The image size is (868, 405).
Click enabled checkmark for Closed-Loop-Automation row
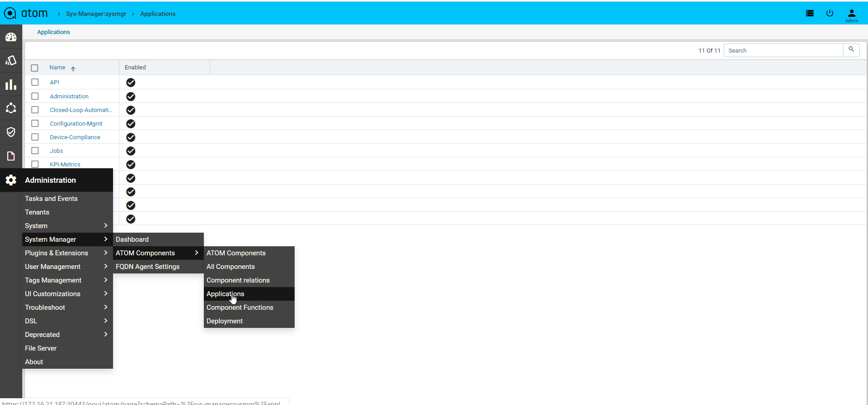point(131,110)
